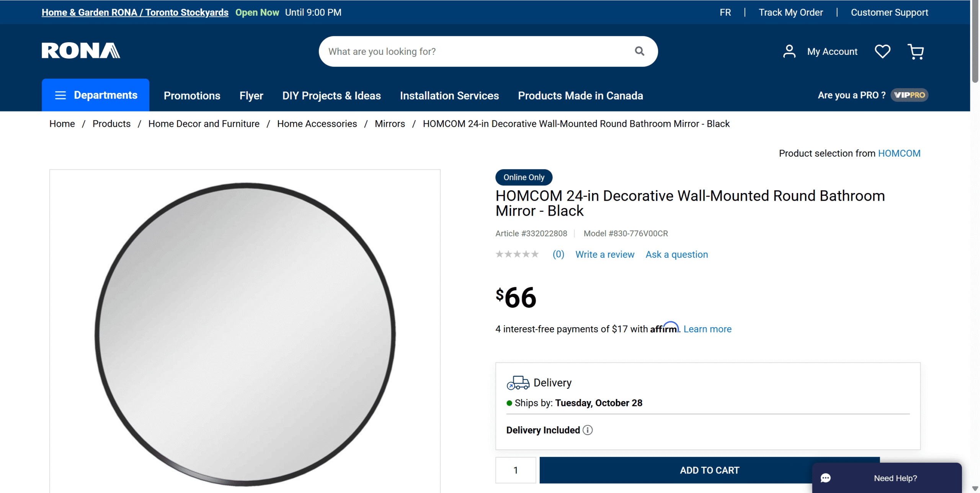This screenshot has width=980, height=493.
Task: Click the My Account person icon
Action: coord(789,51)
